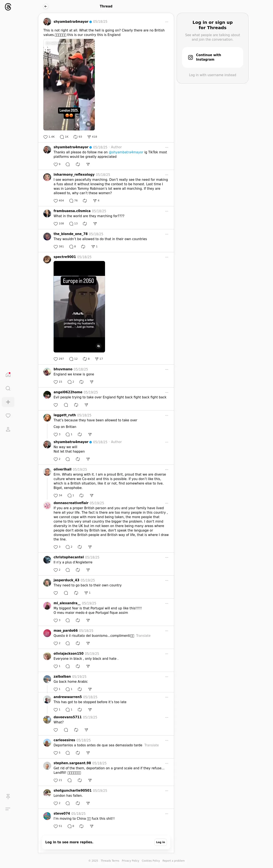Open more options on inharmony_reflexology's reply

pyautogui.click(x=166, y=175)
